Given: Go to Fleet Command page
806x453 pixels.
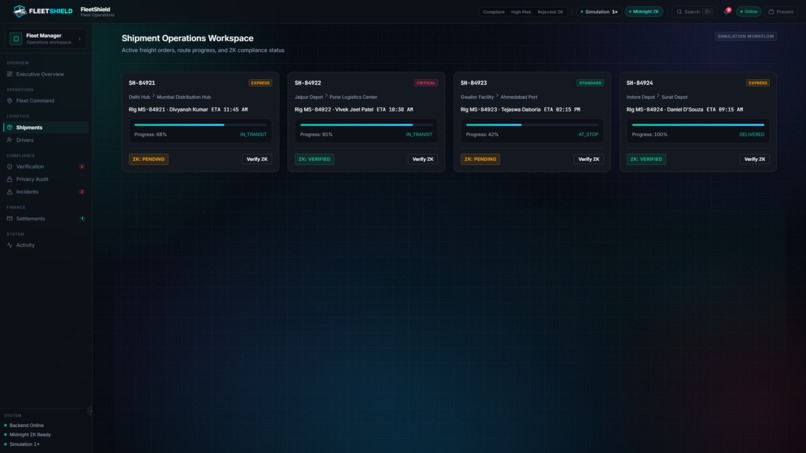Looking at the screenshot, I should [x=46, y=101].
